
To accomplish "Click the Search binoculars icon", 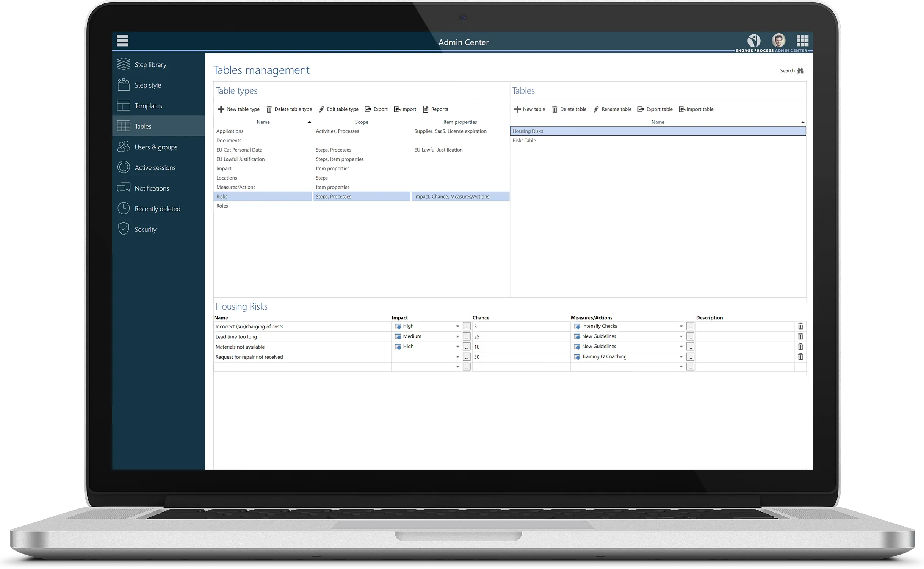I will coord(800,71).
